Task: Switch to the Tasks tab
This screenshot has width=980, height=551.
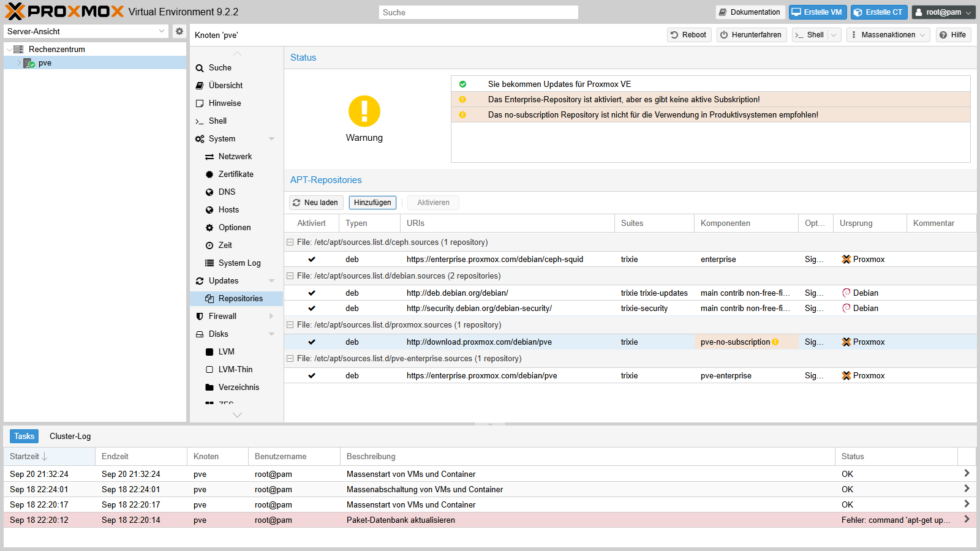Action: point(24,436)
